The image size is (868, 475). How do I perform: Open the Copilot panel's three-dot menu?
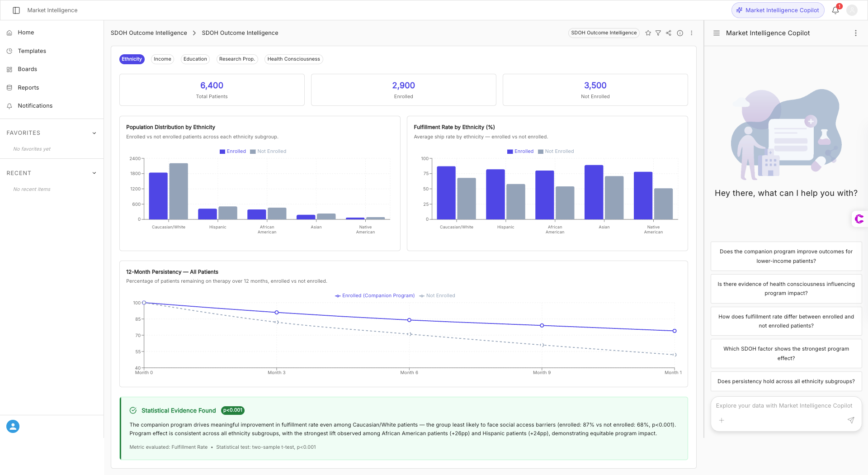(x=855, y=33)
